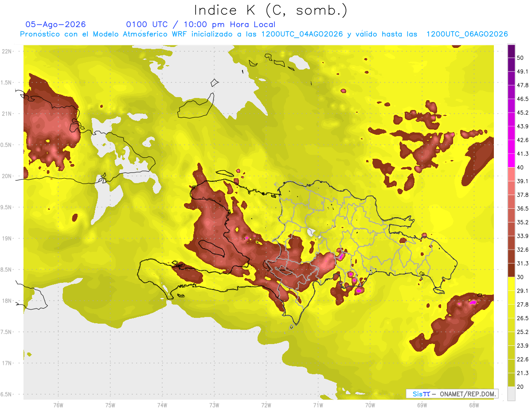Click the '68W' longitude label
The height and width of the screenshot is (411, 532).
(x=473, y=405)
